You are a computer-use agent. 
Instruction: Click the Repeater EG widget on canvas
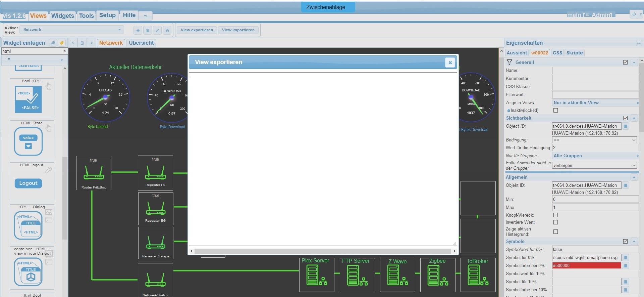156,208
